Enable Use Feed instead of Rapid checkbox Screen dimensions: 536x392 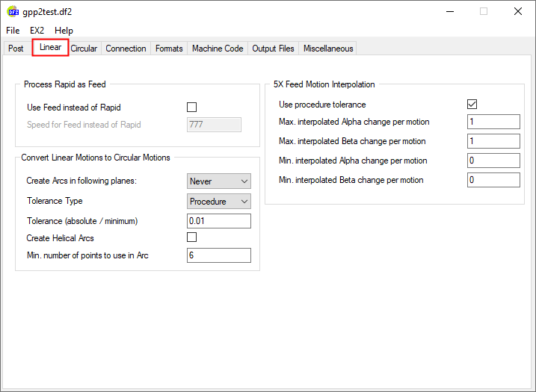[191, 108]
